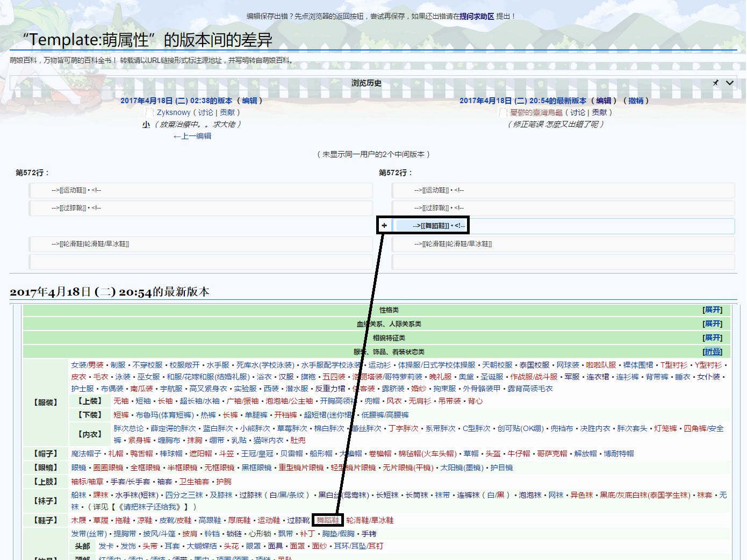Go to ←上一编辑
This screenshot has width=747, height=560.
coord(193,136)
